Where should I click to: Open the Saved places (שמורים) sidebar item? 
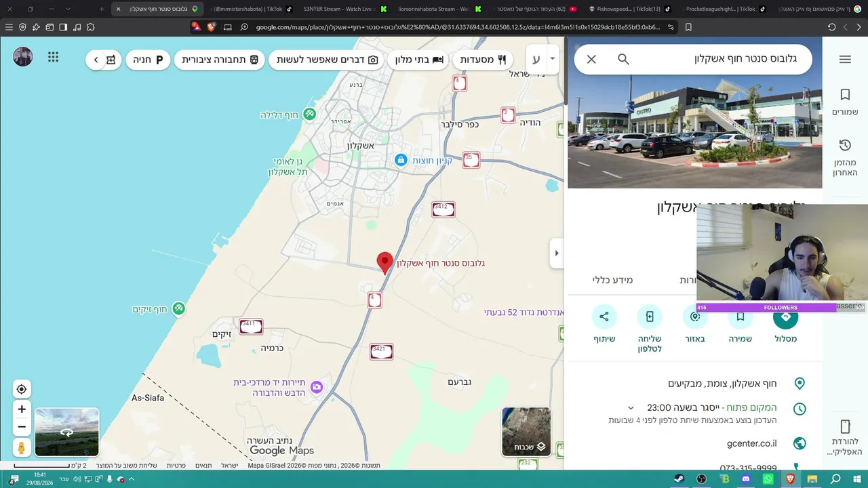point(845,102)
